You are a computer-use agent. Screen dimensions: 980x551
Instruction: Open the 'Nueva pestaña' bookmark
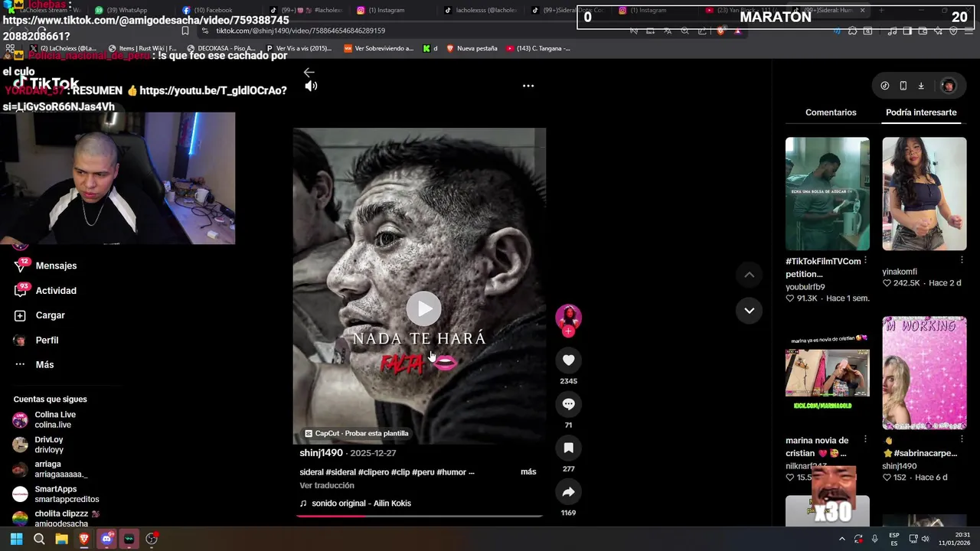pyautogui.click(x=472, y=48)
